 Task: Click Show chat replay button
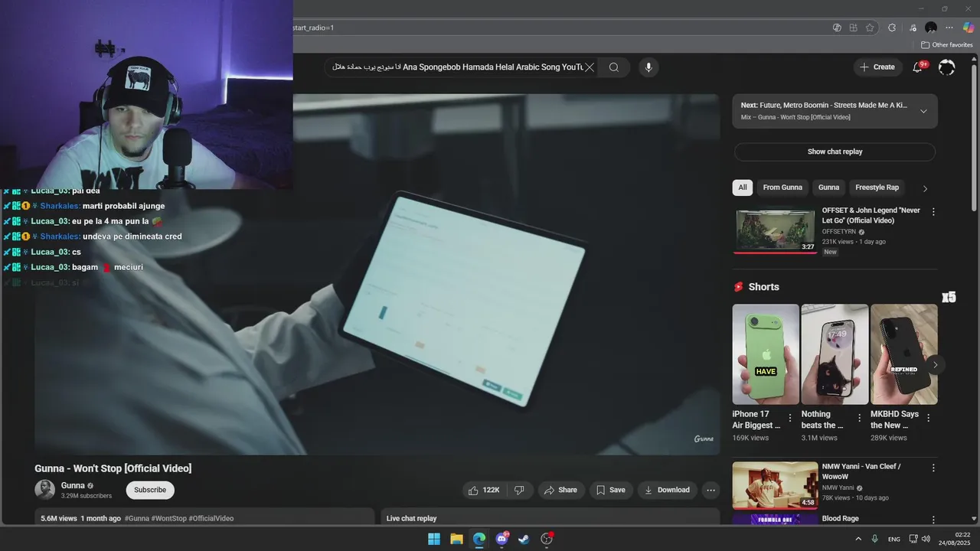[835, 152]
